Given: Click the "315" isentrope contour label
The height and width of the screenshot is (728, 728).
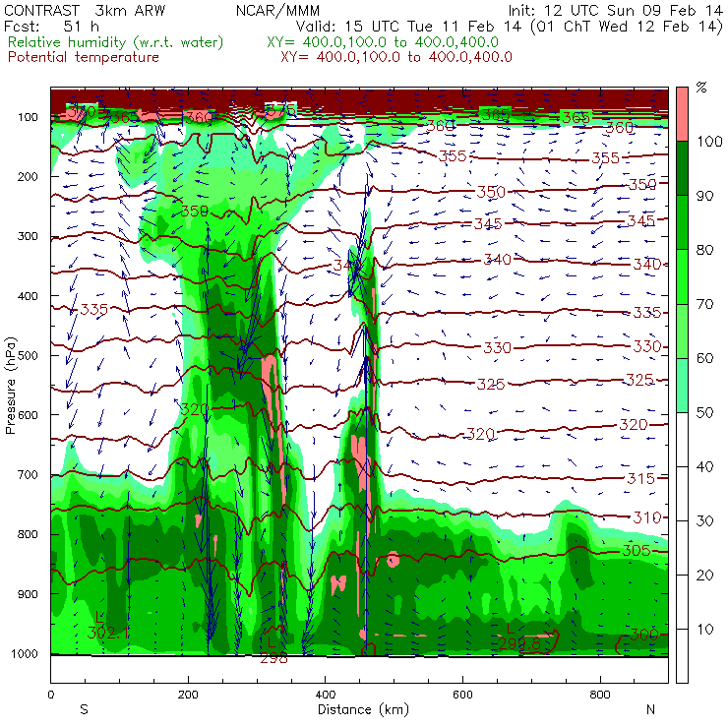Looking at the screenshot, I should pyautogui.click(x=640, y=478).
